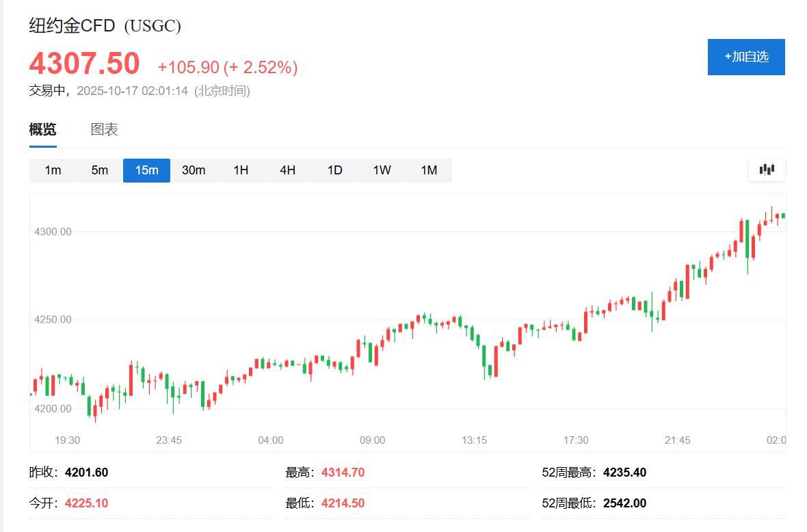This screenshot has height=532, width=807.
Task: Select the 5m timeframe
Action: (x=99, y=170)
